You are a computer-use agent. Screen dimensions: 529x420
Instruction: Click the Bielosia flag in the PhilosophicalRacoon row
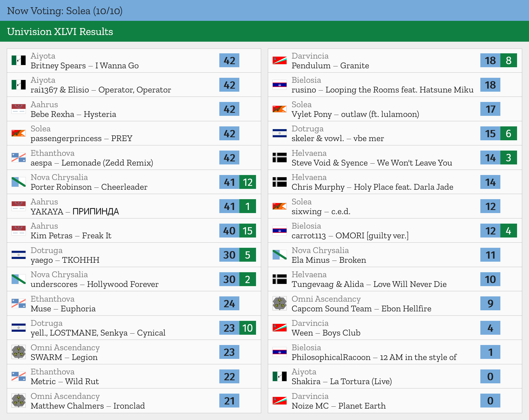click(280, 352)
